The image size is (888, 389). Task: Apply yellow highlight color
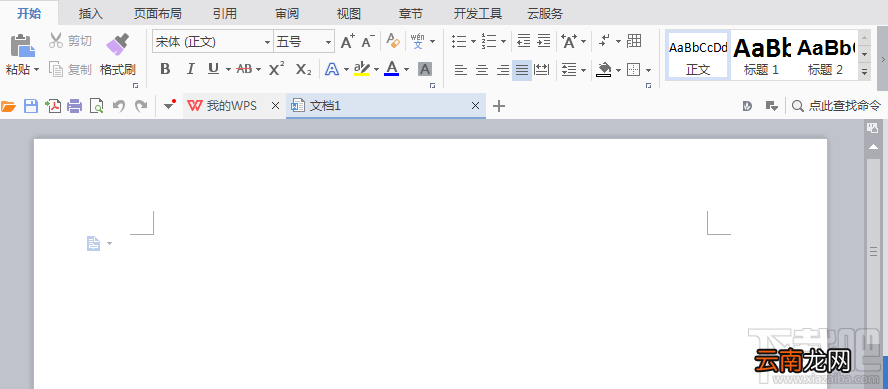coord(361,69)
